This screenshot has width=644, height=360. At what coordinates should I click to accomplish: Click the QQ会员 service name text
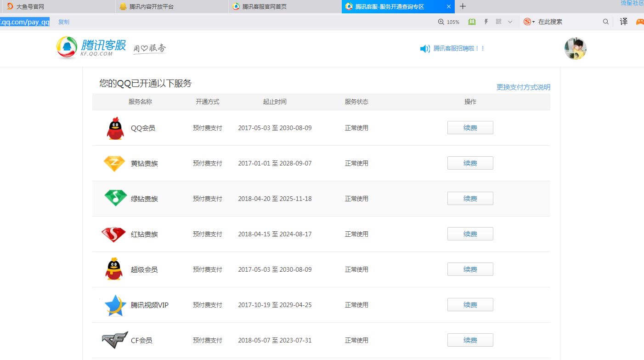point(143,128)
